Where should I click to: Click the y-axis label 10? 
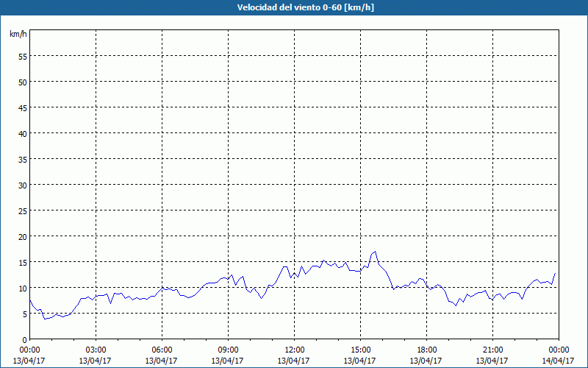tap(23, 289)
